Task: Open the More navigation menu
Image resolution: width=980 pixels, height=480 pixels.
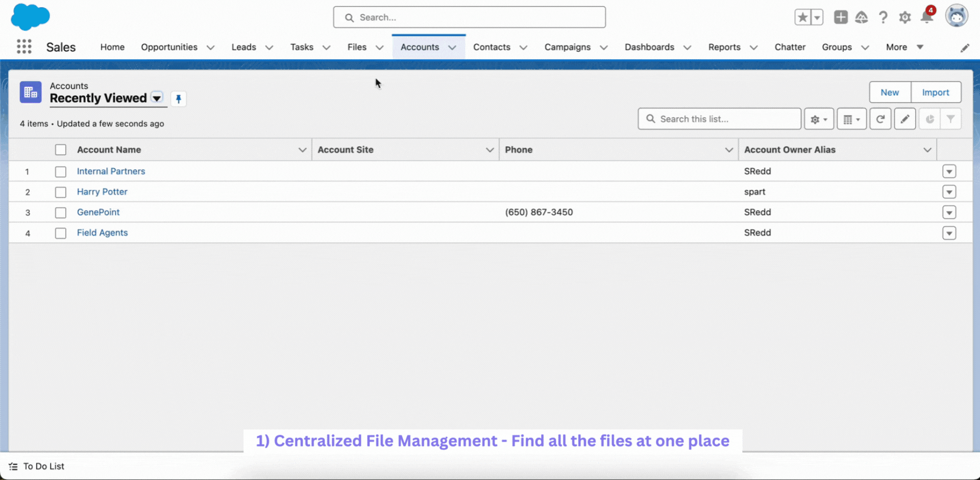Action: 904,47
